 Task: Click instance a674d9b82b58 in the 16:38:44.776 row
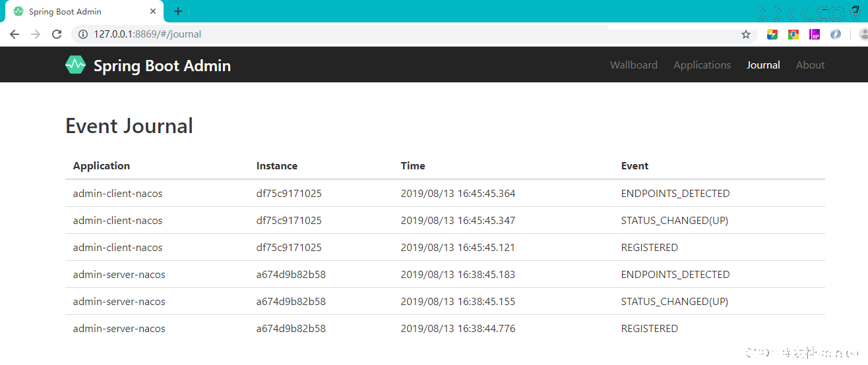291,329
